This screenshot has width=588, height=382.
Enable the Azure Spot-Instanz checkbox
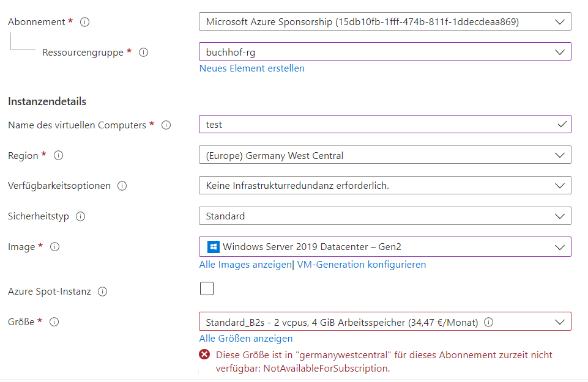tap(207, 288)
